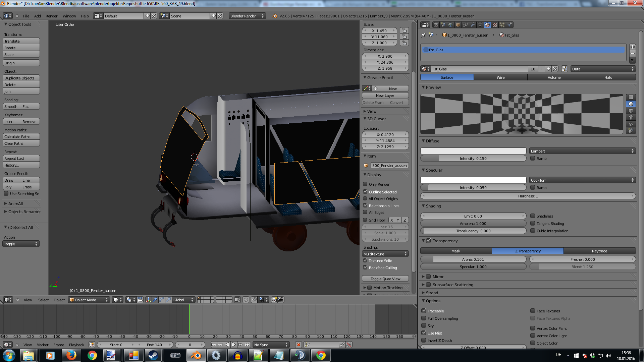Enable the translate manipulator arrow icon

pyautogui.click(x=155, y=300)
